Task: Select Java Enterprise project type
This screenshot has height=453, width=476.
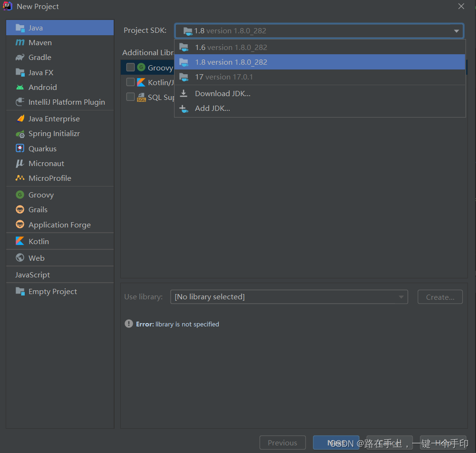Action: [60, 118]
